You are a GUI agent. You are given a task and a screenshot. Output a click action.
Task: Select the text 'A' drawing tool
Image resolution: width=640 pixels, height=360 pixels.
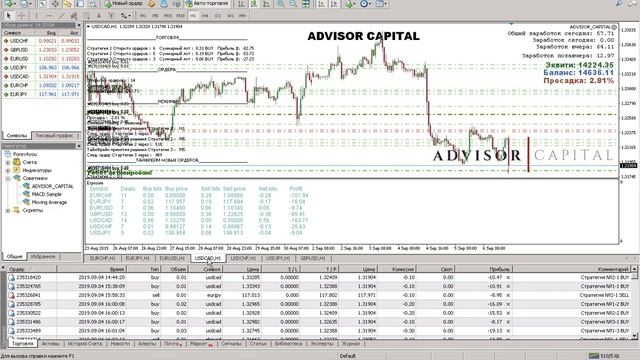coord(99,16)
